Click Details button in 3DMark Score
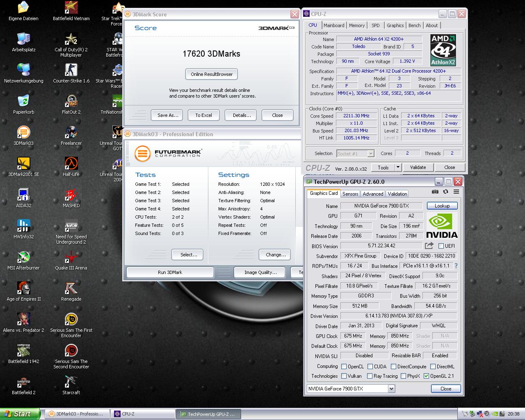The image size is (525, 420). [242, 115]
